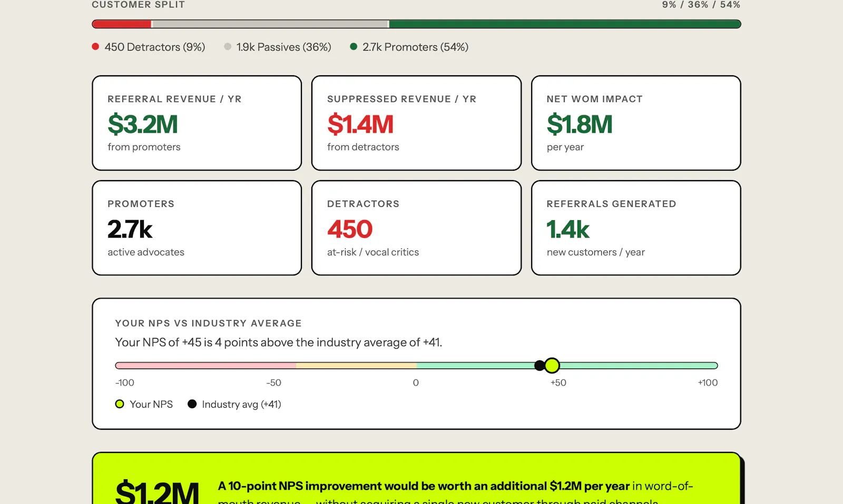Click the -50 gauge axis label
Screen dimensions: 843x504
point(273,383)
